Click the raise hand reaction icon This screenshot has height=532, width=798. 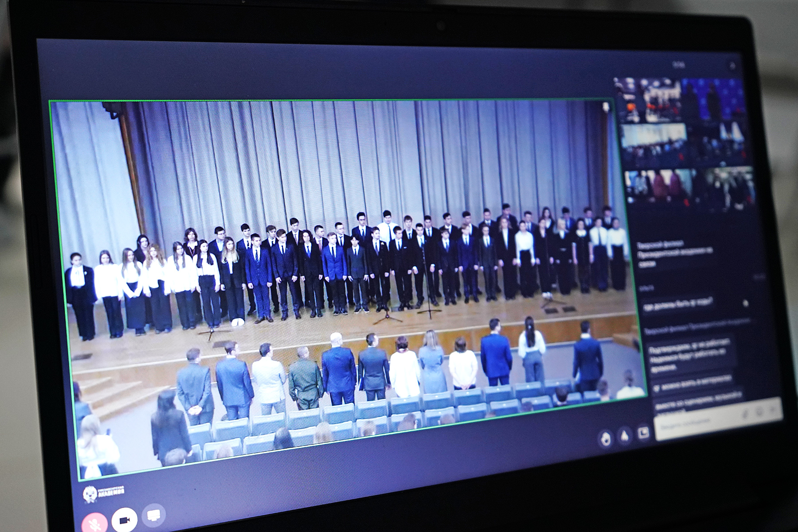(x=606, y=439)
